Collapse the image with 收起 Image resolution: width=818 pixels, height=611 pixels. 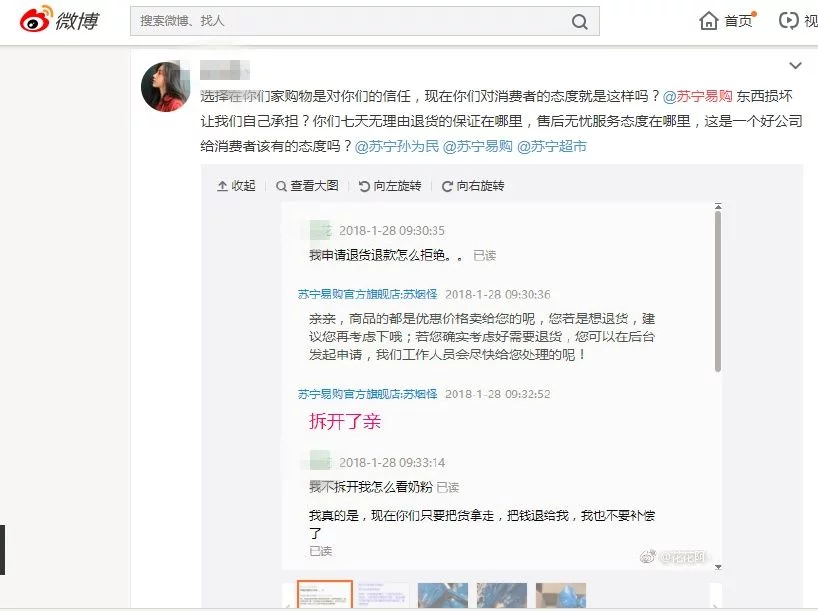[236, 186]
